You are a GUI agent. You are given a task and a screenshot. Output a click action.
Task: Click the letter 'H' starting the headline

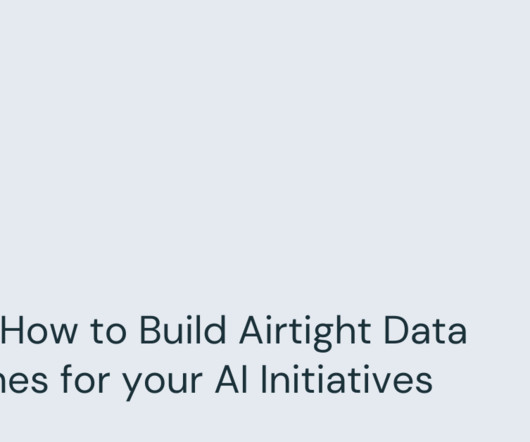point(13,330)
